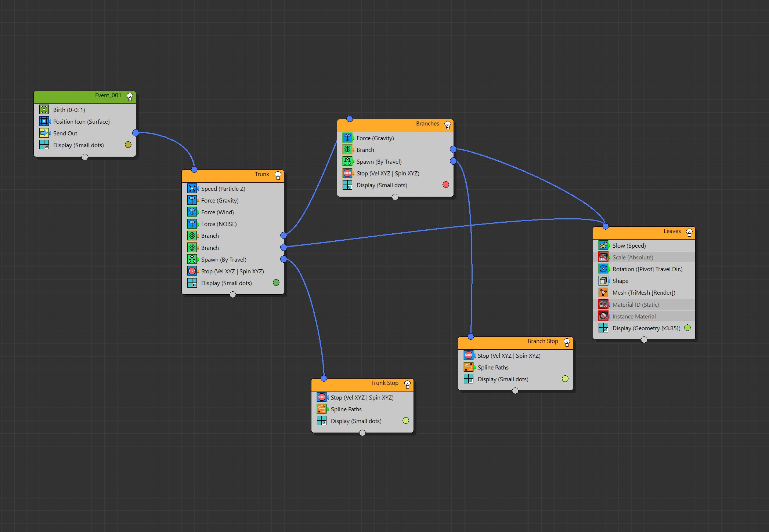Click the Birth operator icon in Event_001
The height and width of the screenshot is (532, 769).
pyautogui.click(x=44, y=109)
